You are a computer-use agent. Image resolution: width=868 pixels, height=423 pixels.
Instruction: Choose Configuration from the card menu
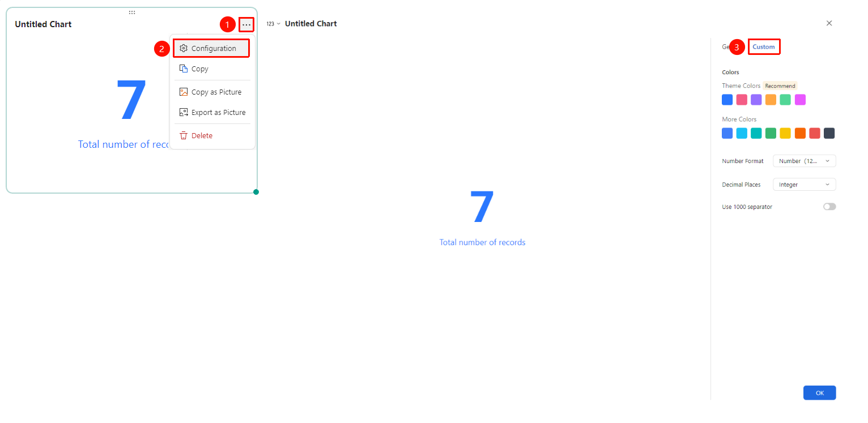(211, 48)
